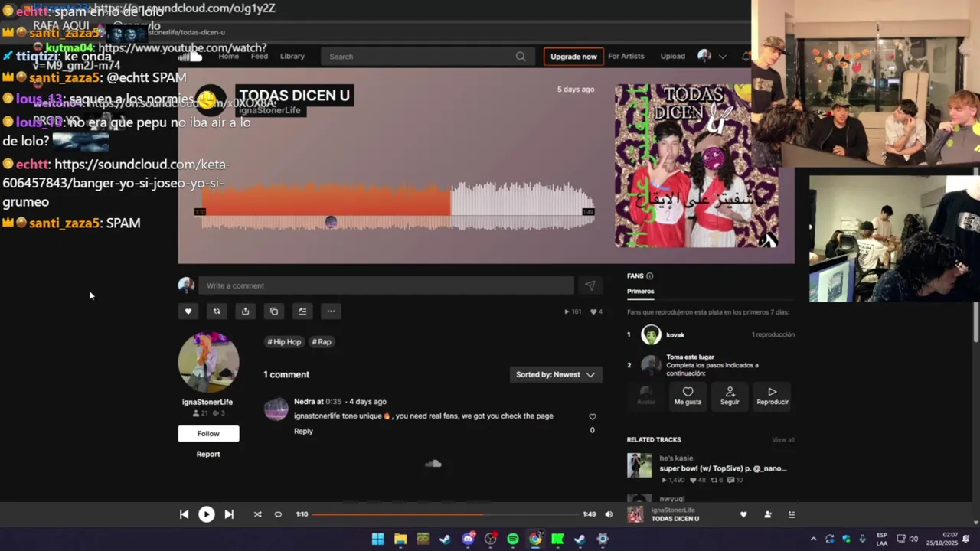The height and width of the screenshot is (551, 980).
Task: Open the notification bell in system tray
Action: [x=966, y=539]
